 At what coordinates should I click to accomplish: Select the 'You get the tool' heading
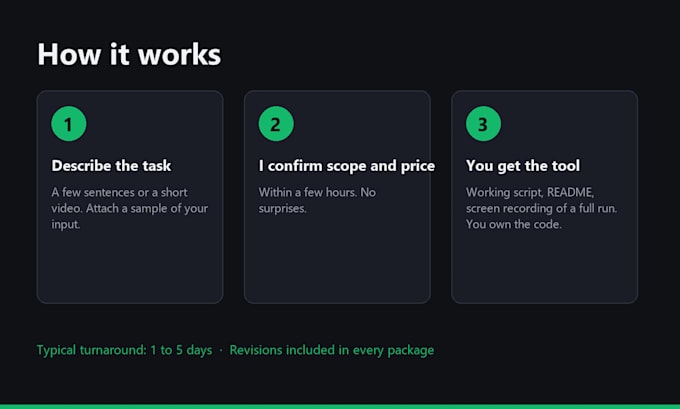[x=523, y=166]
